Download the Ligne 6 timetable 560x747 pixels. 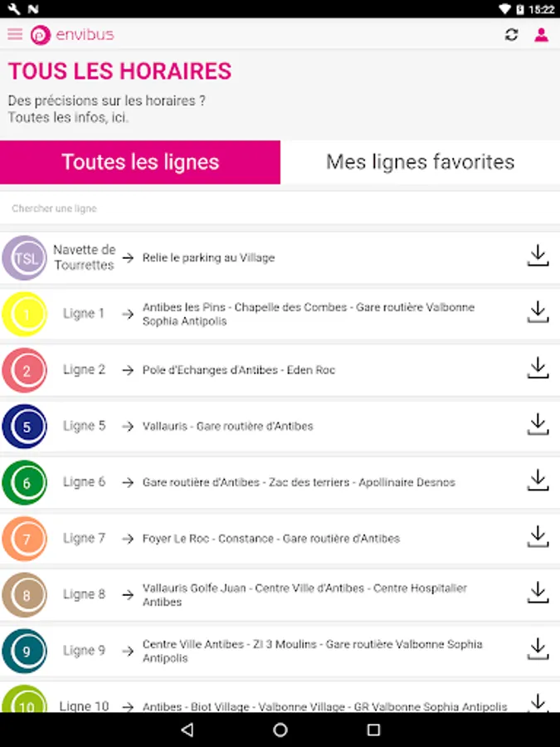click(x=538, y=481)
